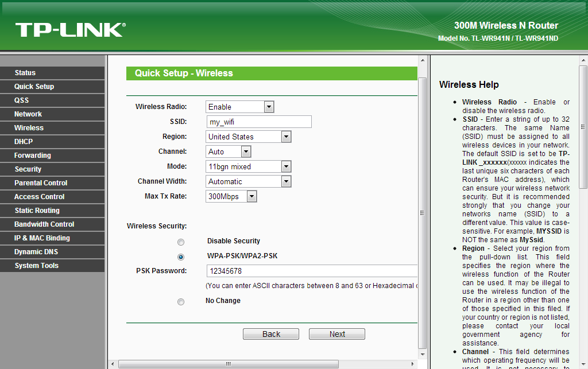Image resolution: width=588 pixels, height=369 pixels.
Task: Click the horizontal scroll left arrow
Action: tap(113, 364)
